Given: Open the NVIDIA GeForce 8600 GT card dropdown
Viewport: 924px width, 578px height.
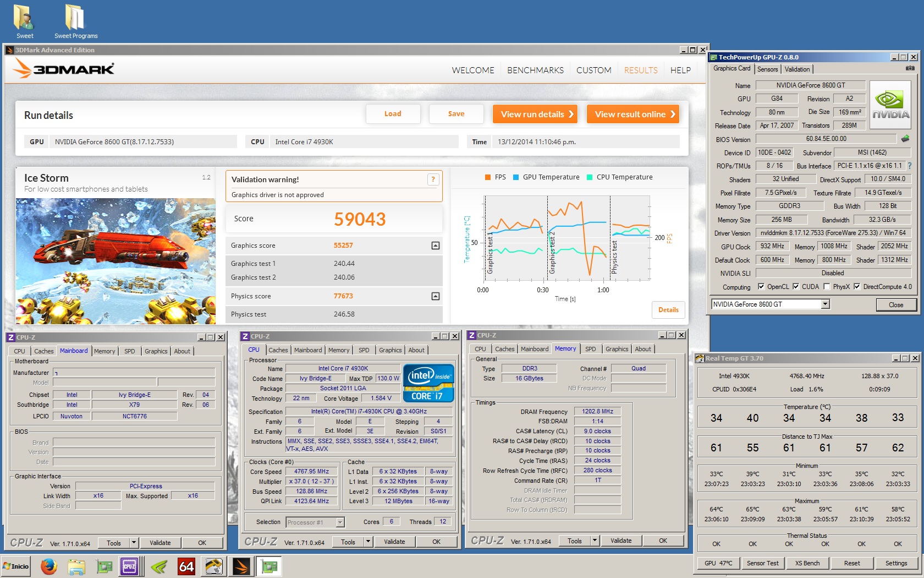Looking at the screenshot, I should (x=825, y=304).
